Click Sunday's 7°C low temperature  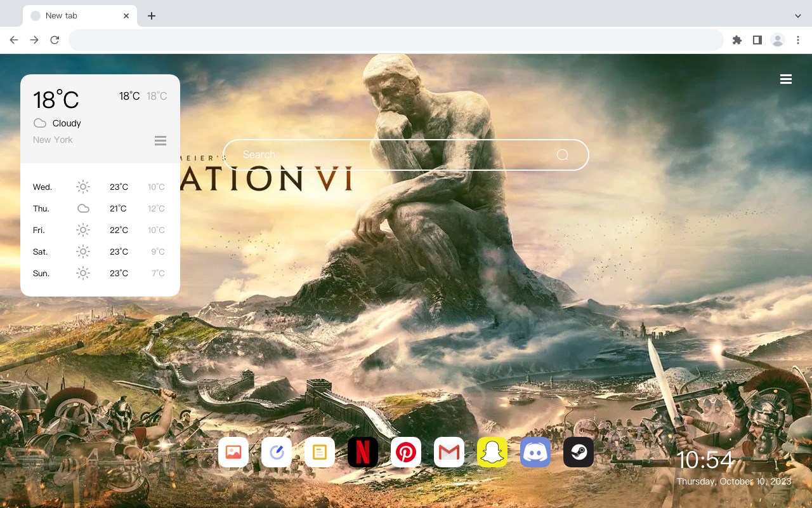click(x=158, y=273)
